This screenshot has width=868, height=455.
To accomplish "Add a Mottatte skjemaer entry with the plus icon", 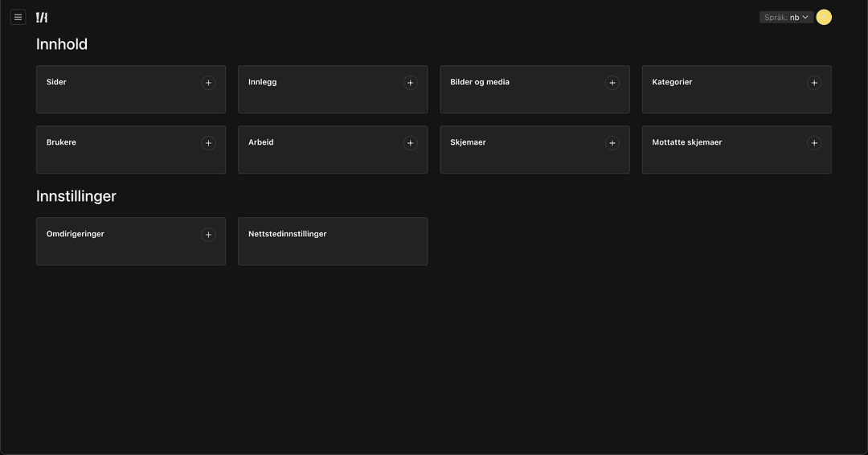I will tap(813, 143).
